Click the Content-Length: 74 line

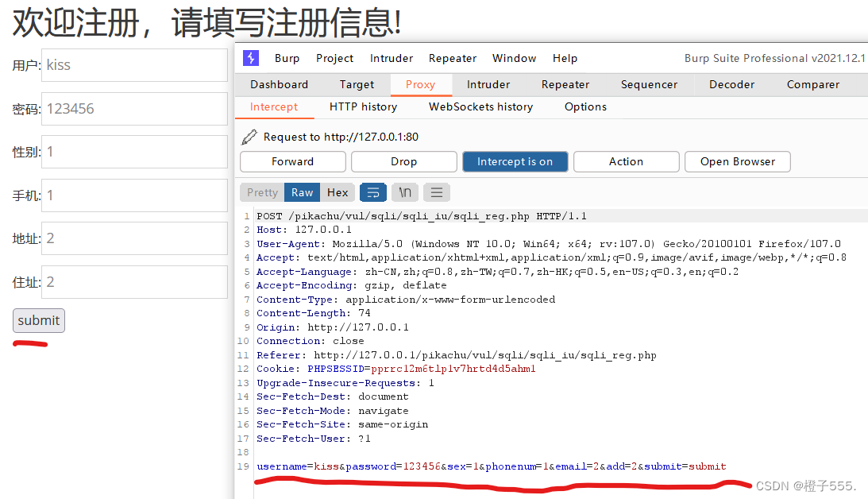pos(314,314)
